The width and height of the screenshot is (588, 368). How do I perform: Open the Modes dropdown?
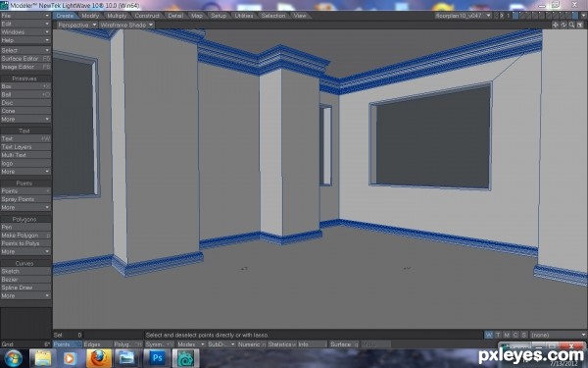[190, 344]
